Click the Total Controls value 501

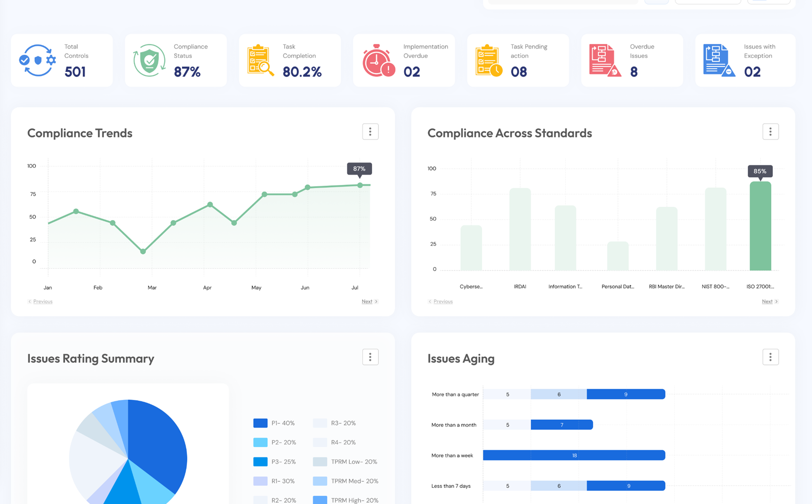pyautogui.click(x=75, y=72)
